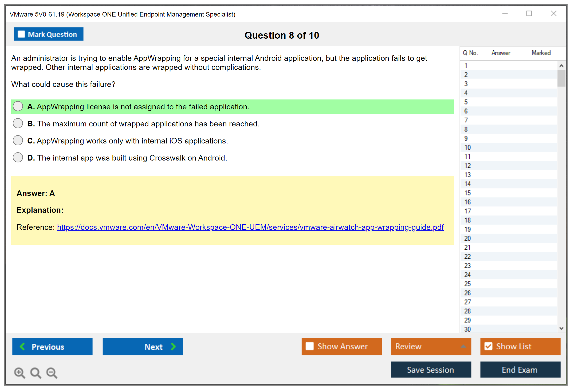
Task: Select question 8 in the question list
Action: pyautogui.click(x=466, y=129)
